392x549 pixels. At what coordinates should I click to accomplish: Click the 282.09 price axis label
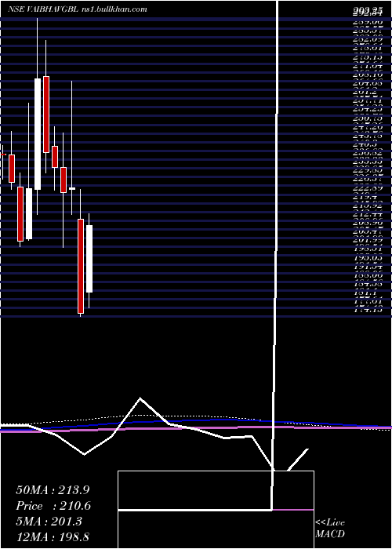[368, 40]
